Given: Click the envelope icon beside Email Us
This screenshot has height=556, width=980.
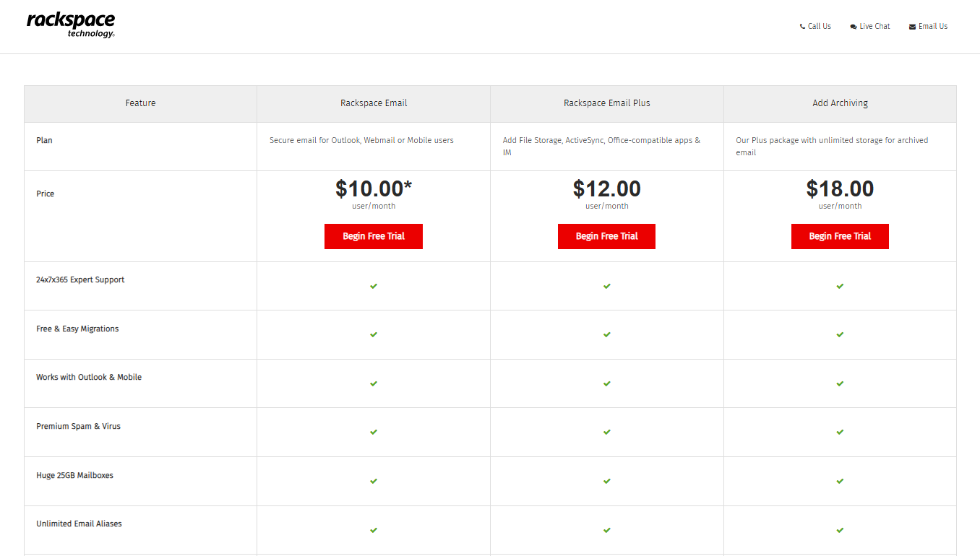Looking at the screenshot, I should pos(912,27).
